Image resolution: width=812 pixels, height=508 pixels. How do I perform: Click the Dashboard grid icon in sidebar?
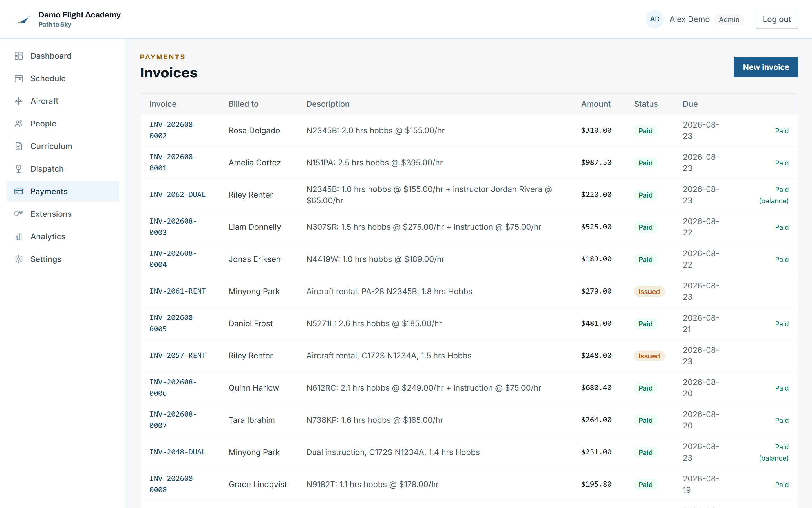(x=19, y=56)
